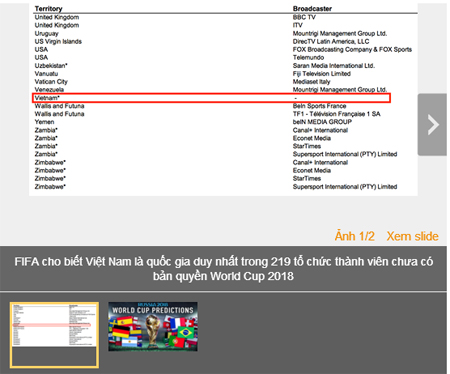
Task: Click the Uzbekistan* territory cell
Action: pyautogui.click(x=51, y=66)
